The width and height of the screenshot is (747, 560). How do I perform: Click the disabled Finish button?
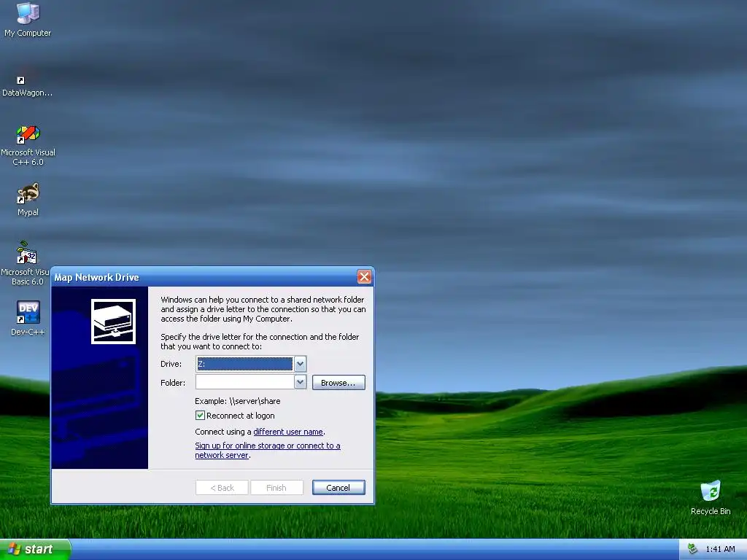point(276,488)
